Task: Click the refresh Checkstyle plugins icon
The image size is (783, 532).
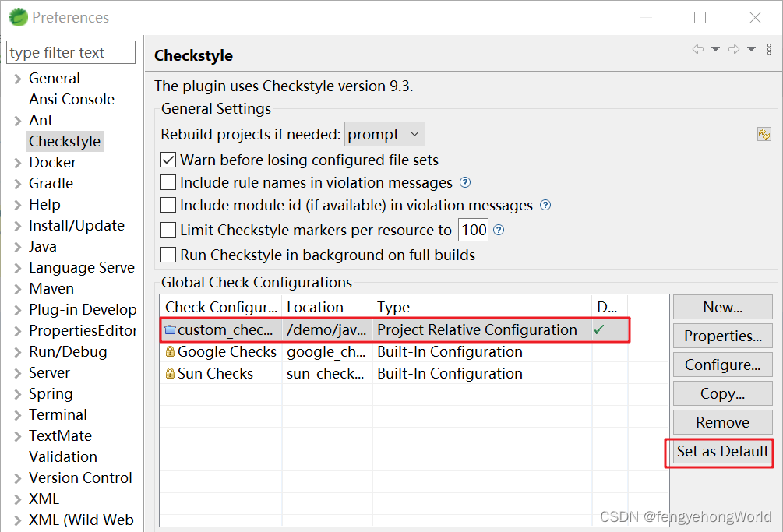Action: pyautogui.click(x=764, y=134)
